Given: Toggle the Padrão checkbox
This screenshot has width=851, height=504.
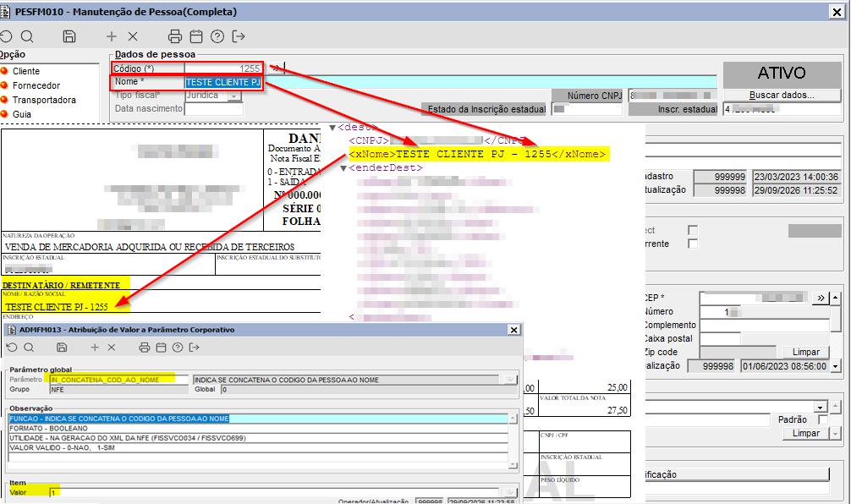Looking at the screenshot, I should tap(823, 419).
